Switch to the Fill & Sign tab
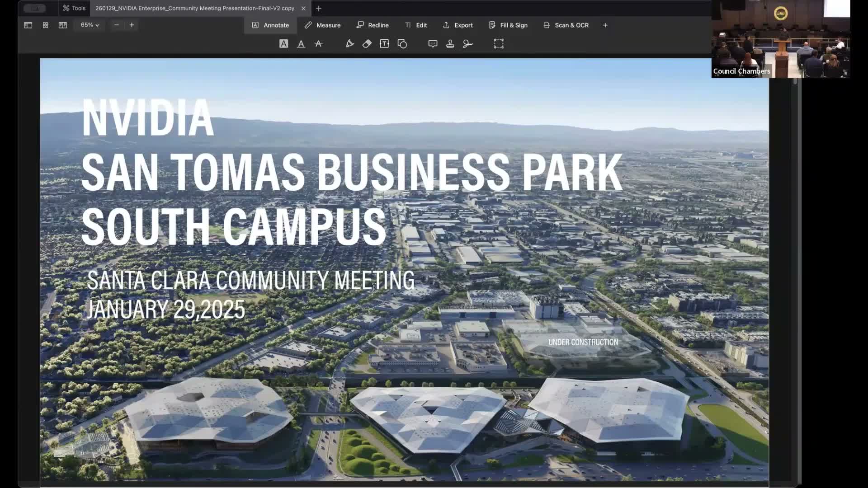The image size is (868, 488). (508, 25)
